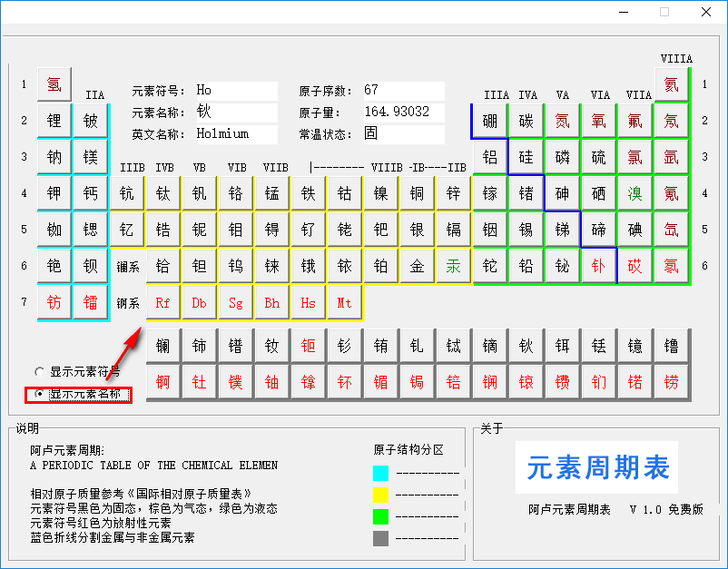
Task: Click the 元素周期表 logo in About panel
Action: click(598, 468)
